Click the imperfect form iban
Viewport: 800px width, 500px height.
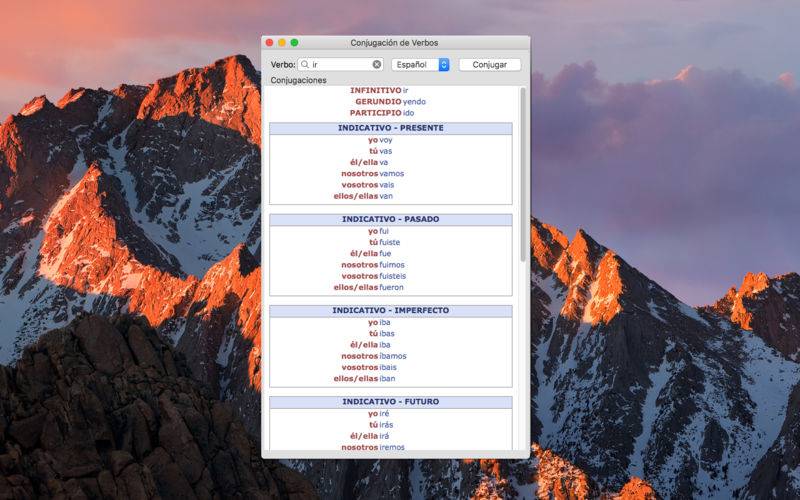pos(387,379)
